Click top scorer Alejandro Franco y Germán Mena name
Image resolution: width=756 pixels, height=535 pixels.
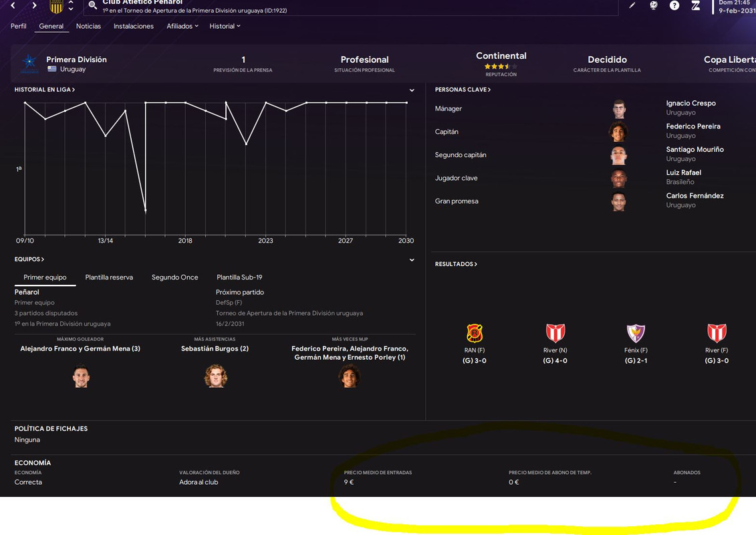point(80,349)
